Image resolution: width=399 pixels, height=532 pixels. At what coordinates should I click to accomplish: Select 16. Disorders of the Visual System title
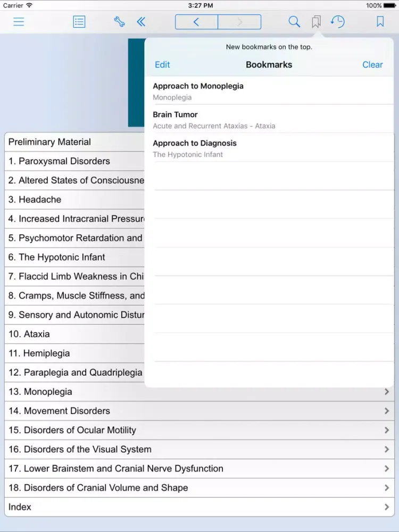(80, 449)
